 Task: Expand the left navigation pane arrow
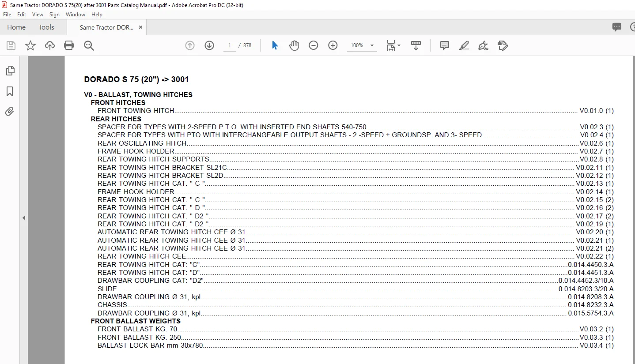[24, 218]
